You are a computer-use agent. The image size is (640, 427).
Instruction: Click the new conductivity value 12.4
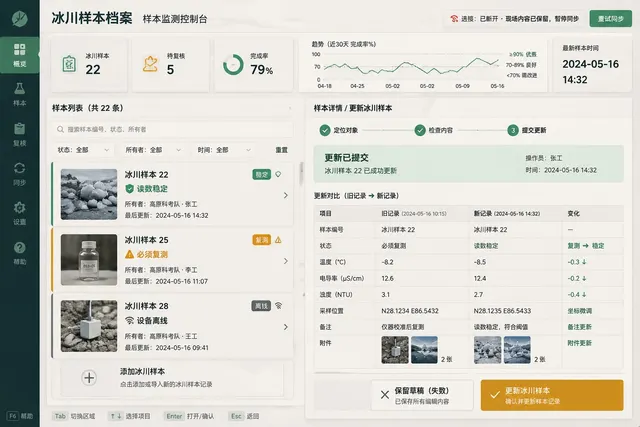click(x=480, y=278)
